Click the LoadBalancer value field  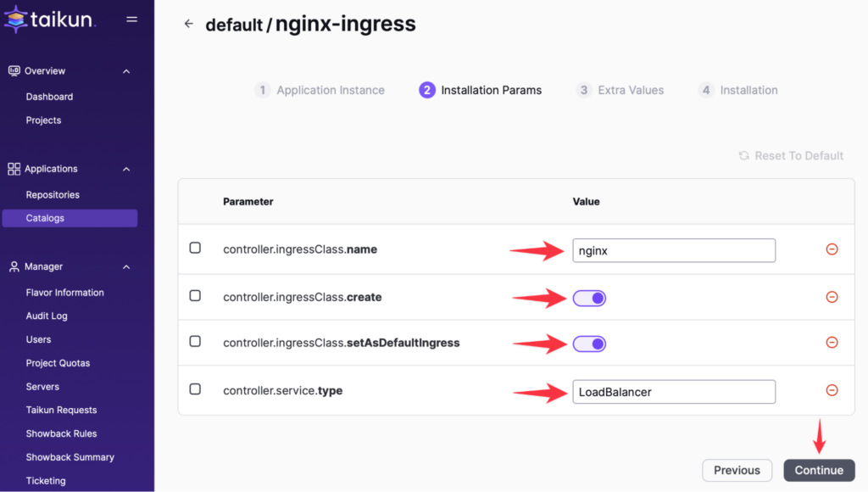pyautogui.click(x=674, y=391)
